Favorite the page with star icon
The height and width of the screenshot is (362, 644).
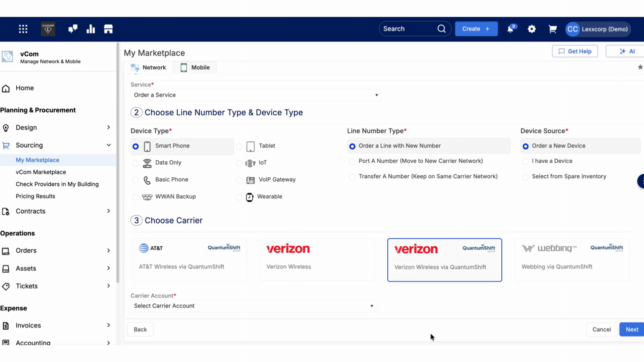[x=640, y=67]
